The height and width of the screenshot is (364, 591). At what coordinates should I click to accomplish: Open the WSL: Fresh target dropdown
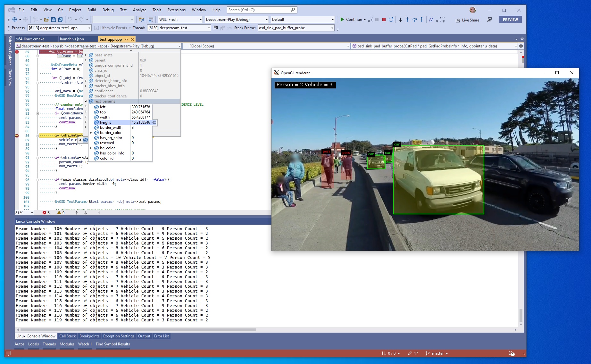[x=201, y=20]
